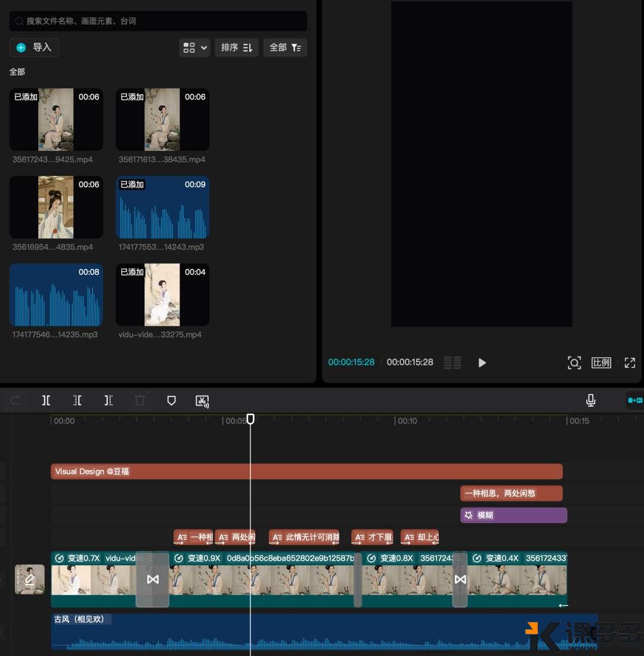
Task: Click the 00:10 mark on timeline ruler
Action: 406,421
